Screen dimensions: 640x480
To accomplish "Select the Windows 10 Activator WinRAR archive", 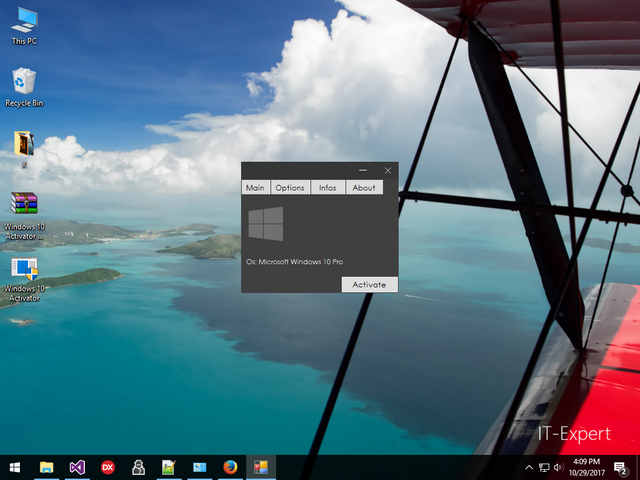I will (24, 216).
